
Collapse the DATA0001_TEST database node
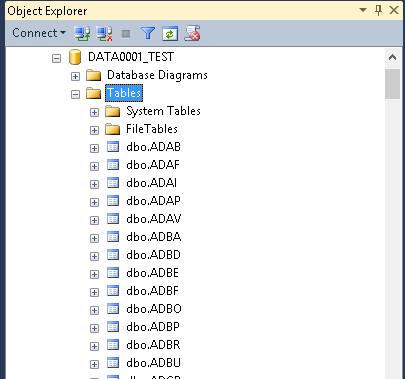click(x=56, y=59)
